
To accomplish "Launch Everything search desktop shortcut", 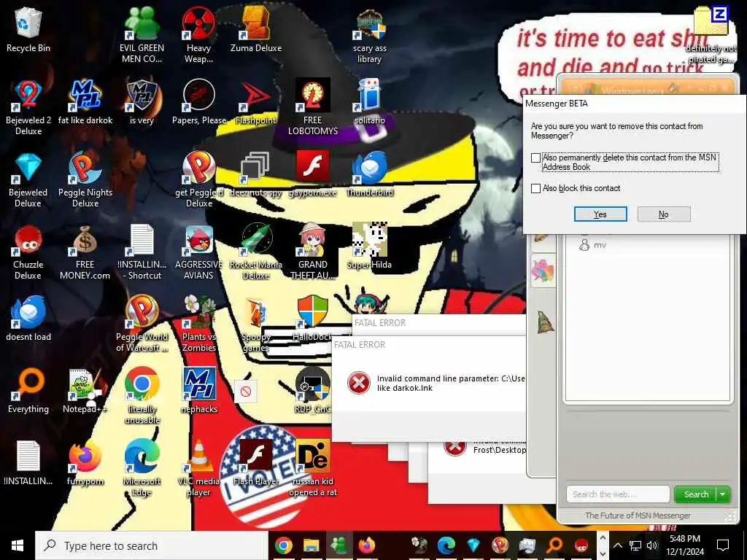I will (28, 392).
